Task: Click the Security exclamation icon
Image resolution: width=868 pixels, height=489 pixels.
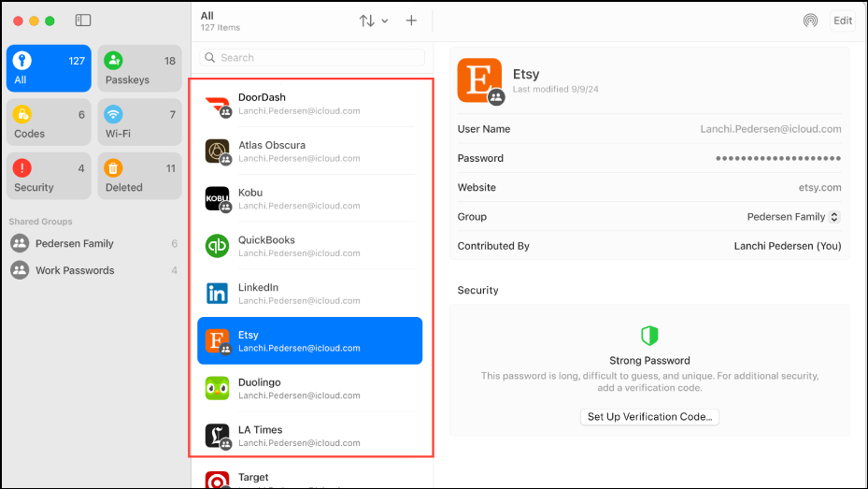Action: pyautogui.click(x=22, y=167)
